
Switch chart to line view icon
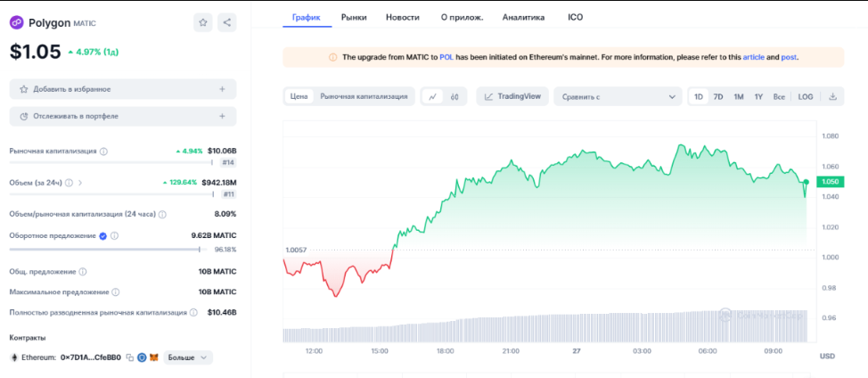432,97
